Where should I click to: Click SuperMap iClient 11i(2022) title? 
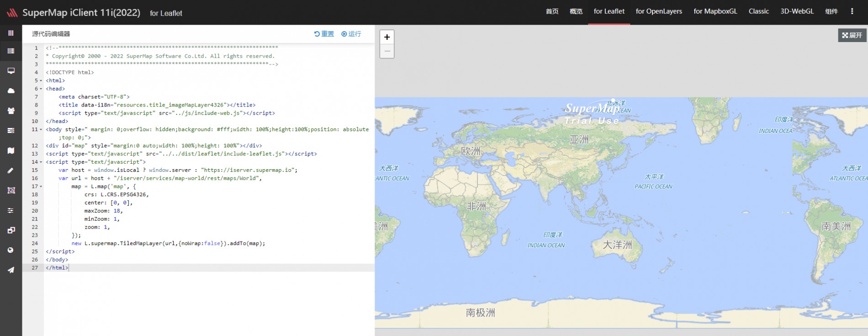81,13
